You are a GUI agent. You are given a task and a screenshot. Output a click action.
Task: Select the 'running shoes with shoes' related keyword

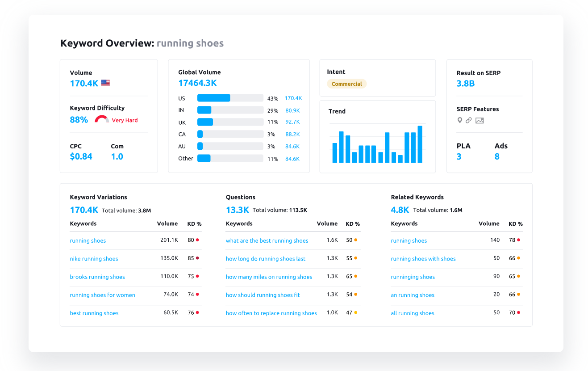coord(423,259)
